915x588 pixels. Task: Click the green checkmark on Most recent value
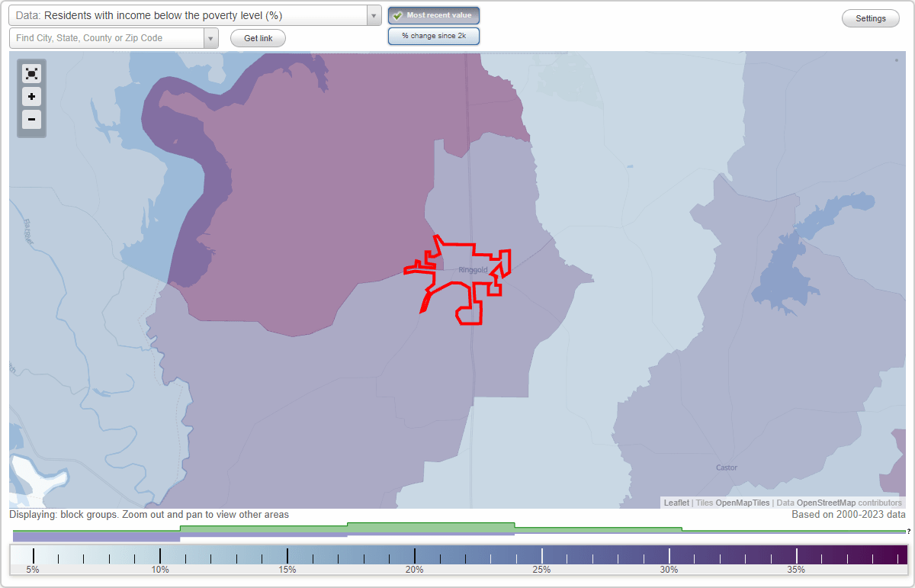398,15
